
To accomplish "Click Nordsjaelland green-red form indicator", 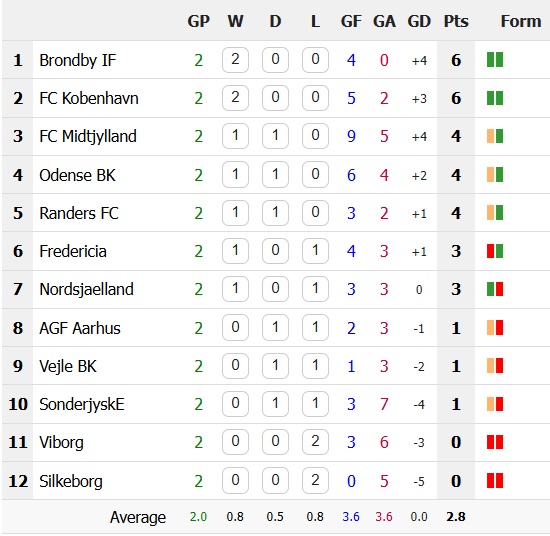I will (x=495, y=289).
